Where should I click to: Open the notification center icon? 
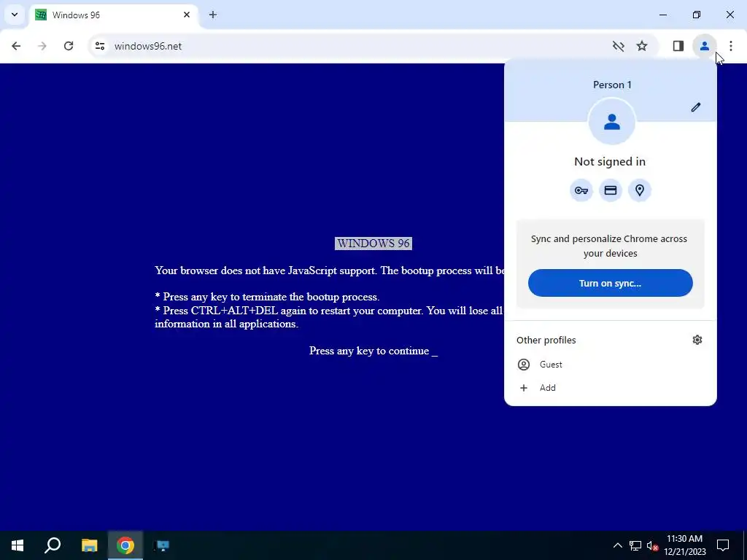pos(723,545)
